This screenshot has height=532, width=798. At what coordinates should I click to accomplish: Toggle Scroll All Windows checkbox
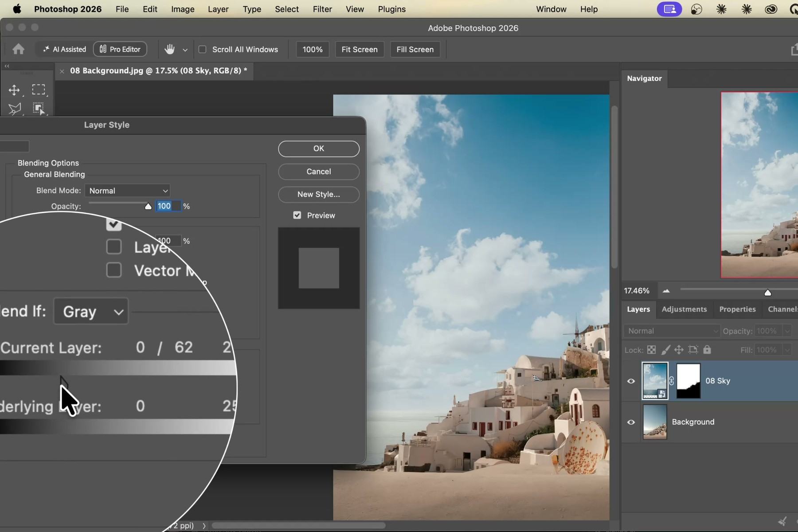202,49
